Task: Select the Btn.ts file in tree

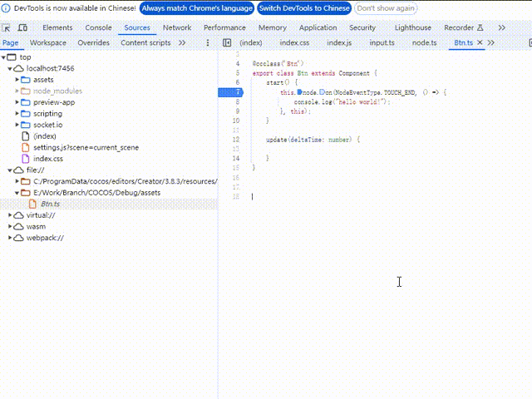Action: 50,204
